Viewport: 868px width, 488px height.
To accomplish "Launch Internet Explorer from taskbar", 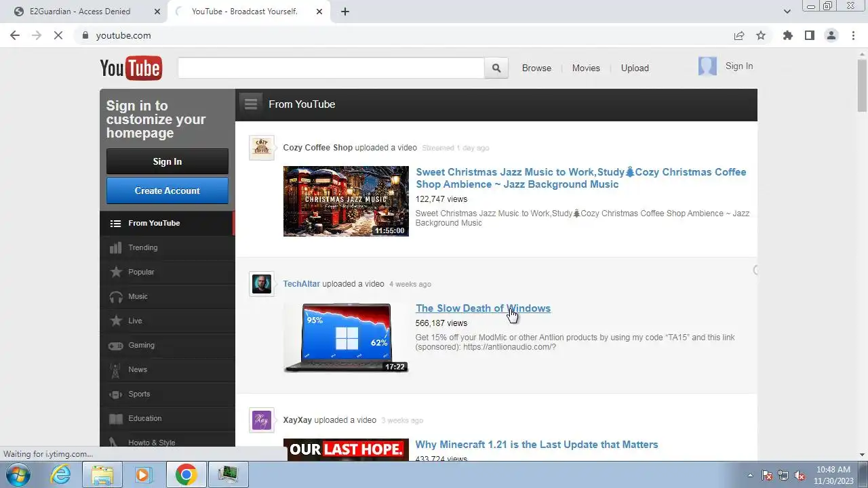I will pos(61,474).
